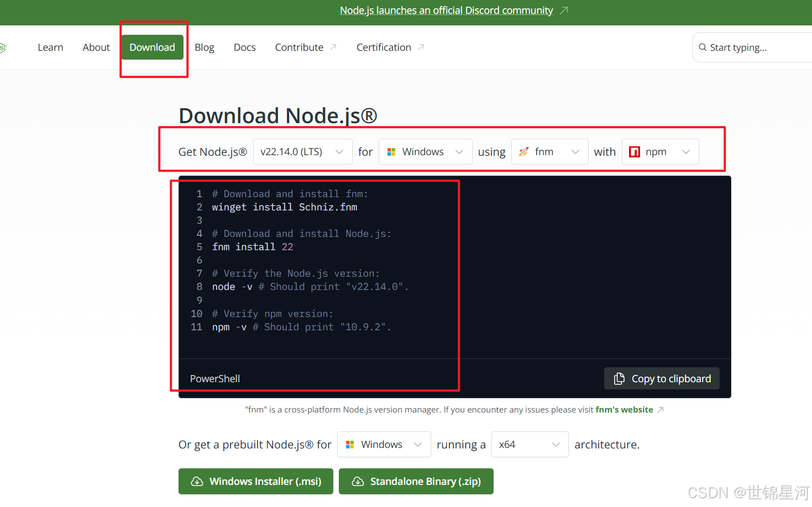
Task: Click the arrow icon after fnm's website
Action: [x=661, y=410]
